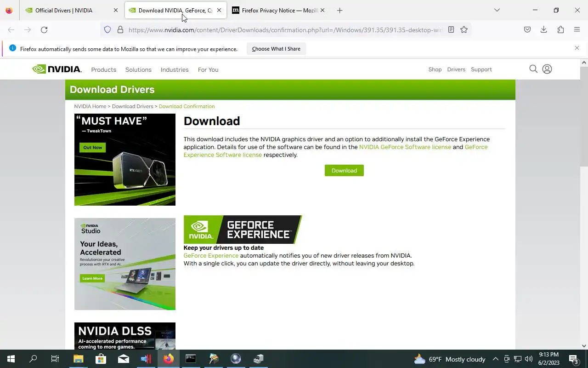Show hidden system tray icons chevron
Image resolution: width=588 pixels, height=368 pixels.
pyautogui.click(x=495, y=359)
